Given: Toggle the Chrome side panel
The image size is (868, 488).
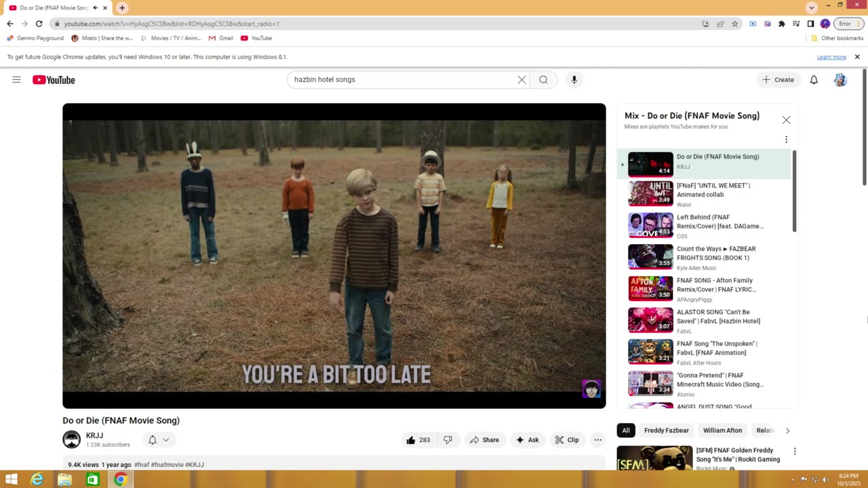Looking at the screenshot, I should click(810, 24).
